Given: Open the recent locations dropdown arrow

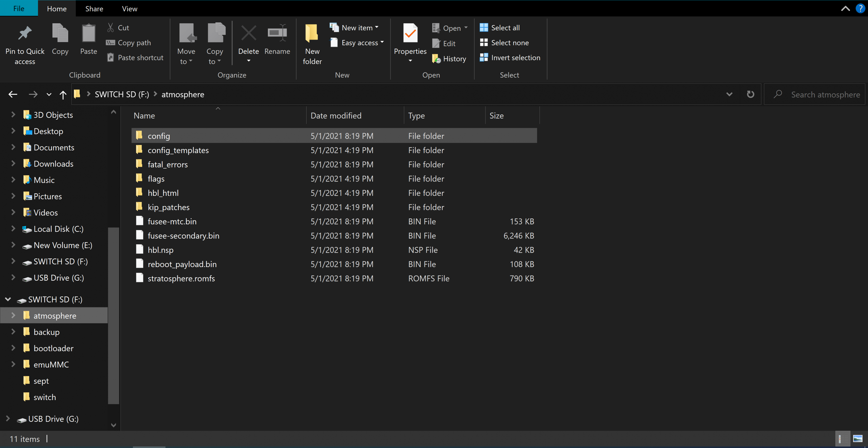Looking at the screenshot, I should (x=49, y=95).
